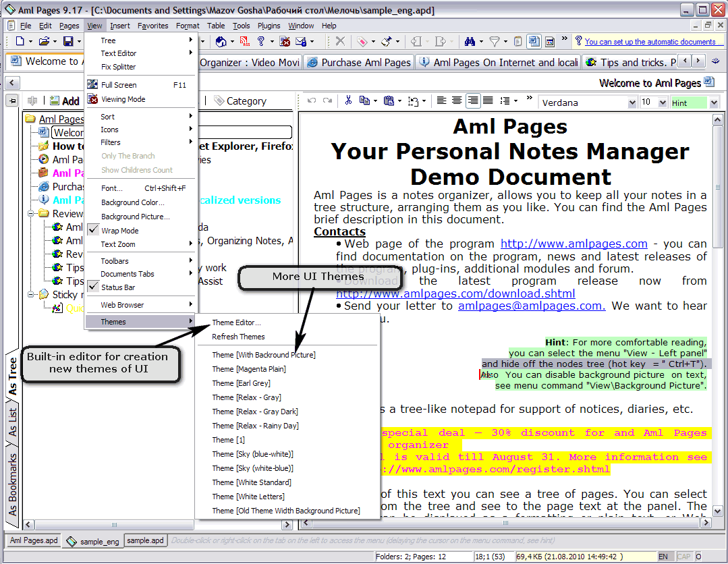This screenshot has height=564, width=728.
Task: Click the binoculars Find icon
Action: pos(470,42)
